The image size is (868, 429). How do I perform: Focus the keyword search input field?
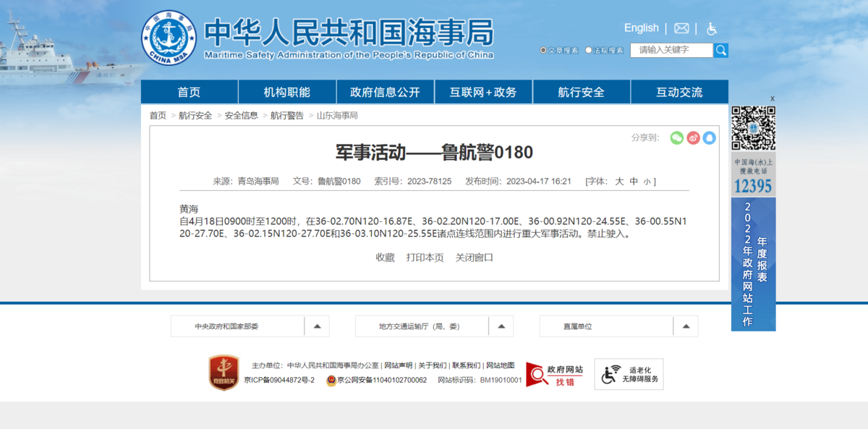[671, 50]
